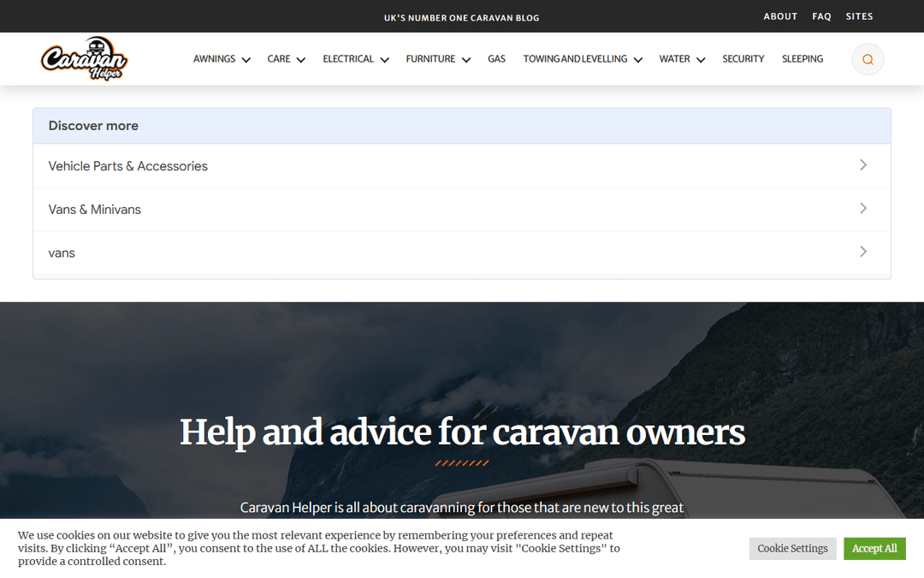This screenshot has width=924, height=578.
Task: Open the FAQ link
Action: (821, 16)
